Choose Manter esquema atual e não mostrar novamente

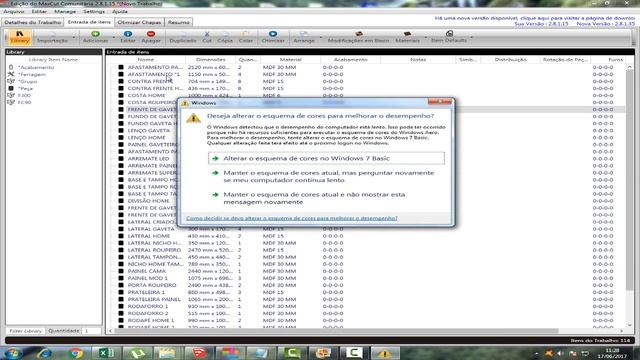(326, 198)
